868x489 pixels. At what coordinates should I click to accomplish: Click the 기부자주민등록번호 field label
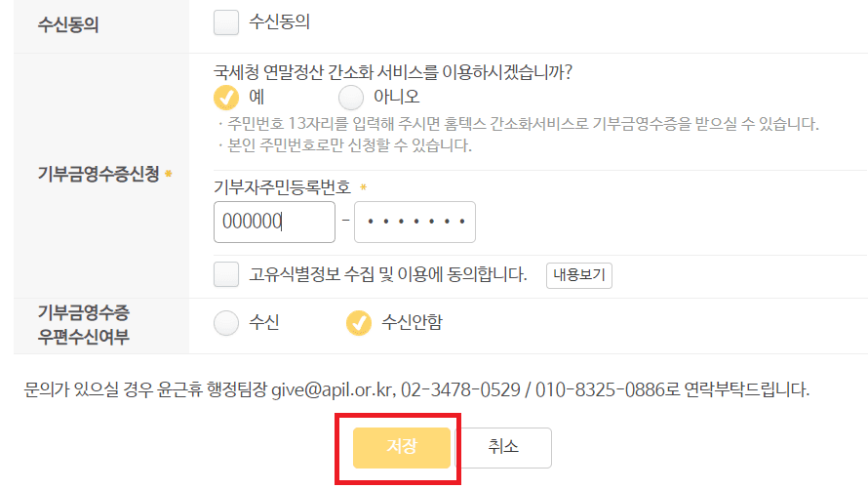(x=282, y=187)
